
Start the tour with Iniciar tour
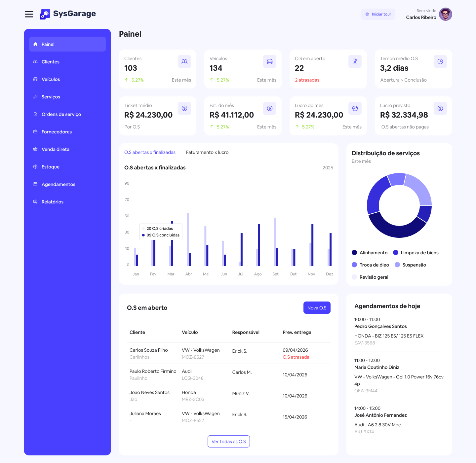click(x=378, y=14)
